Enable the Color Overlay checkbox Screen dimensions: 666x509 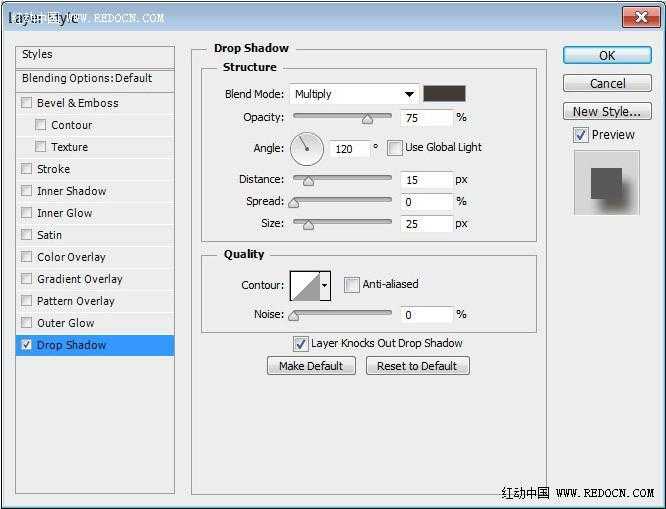point(26,257)
